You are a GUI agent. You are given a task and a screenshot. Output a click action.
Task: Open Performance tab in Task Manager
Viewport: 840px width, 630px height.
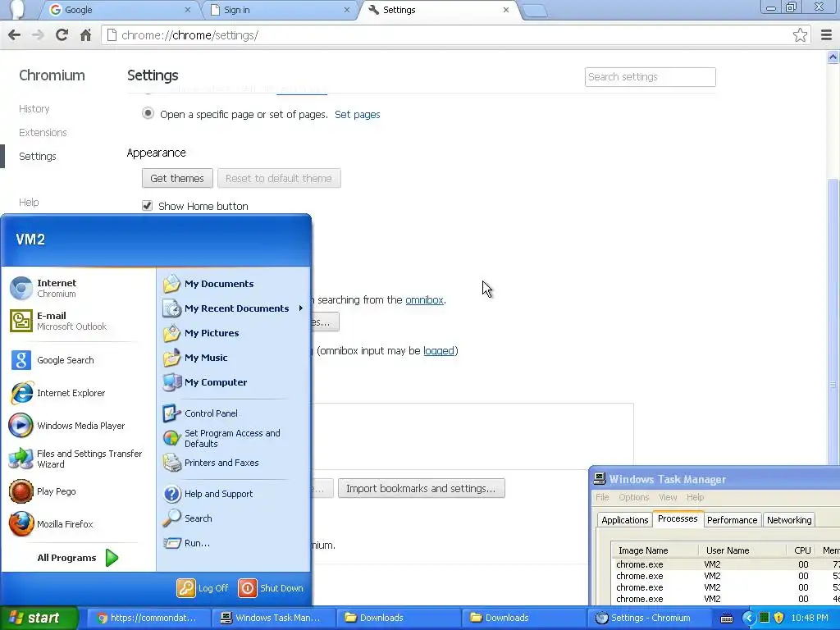(x=732, y=519)
